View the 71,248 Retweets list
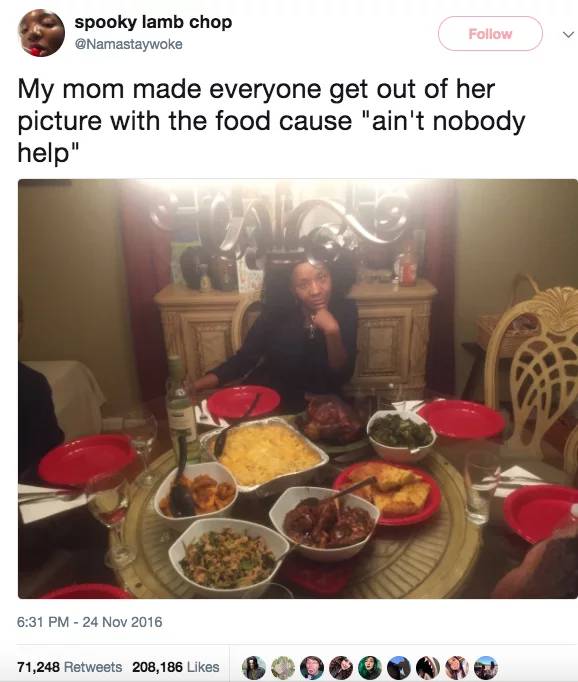The image size is (578, 682). [x=70, y=667]
